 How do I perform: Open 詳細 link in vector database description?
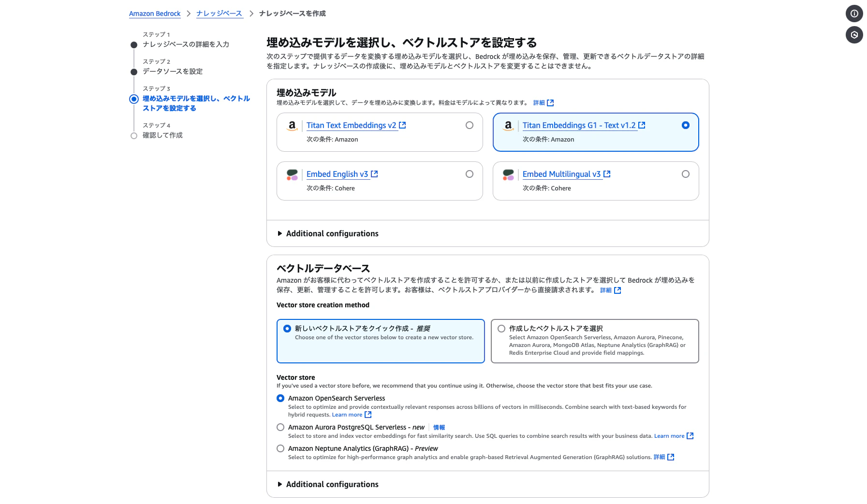pos(606,290)
